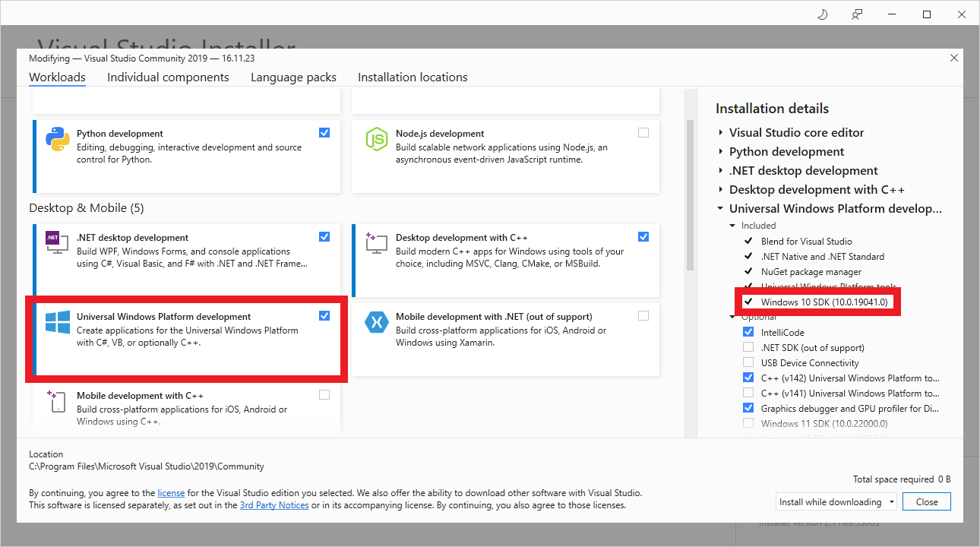Expand Desktop development with C++ details node
Viewport: 980px width, 547px height.
click(720, 189)
